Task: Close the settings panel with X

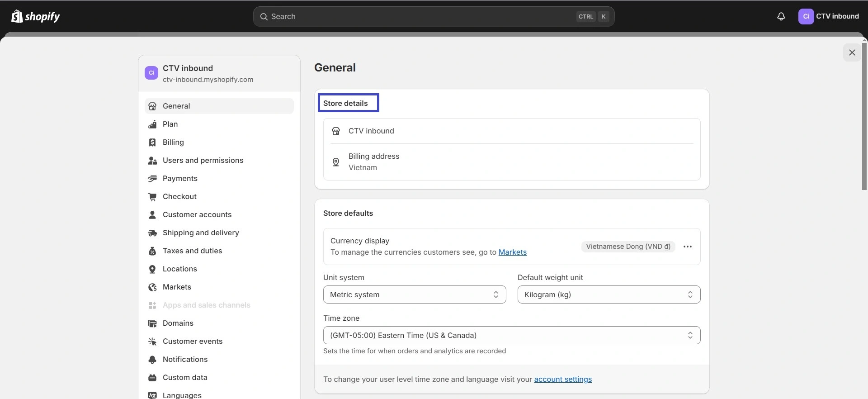Action: tap(852, 52)
